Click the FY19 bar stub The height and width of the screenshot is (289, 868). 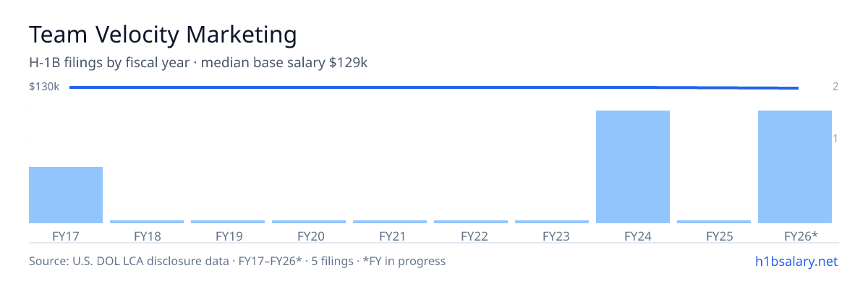pyautogui.click(x=228, y=222)
